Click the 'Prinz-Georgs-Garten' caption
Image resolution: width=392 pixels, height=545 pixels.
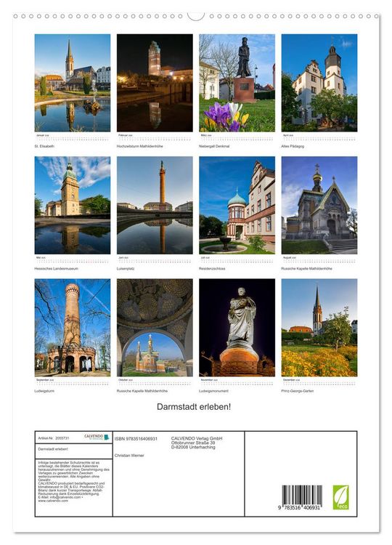[x=298, y=391]
